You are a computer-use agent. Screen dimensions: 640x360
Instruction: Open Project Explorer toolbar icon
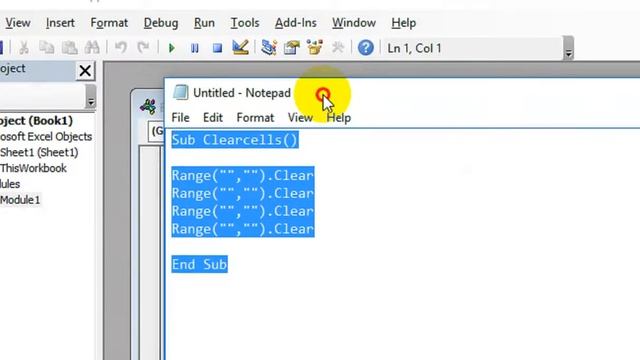[269, 48]
